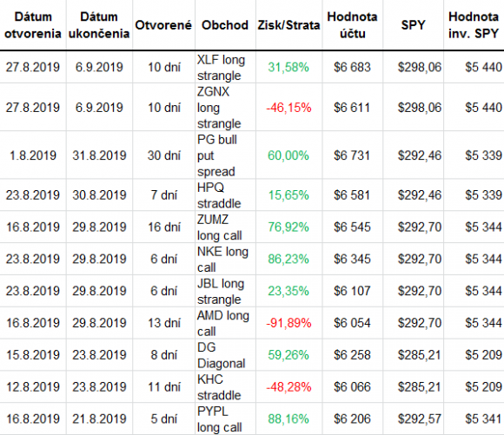Select the Zisk/Strata column header
504x435 pixels.
pyautogui.click(x=288, y=25)
